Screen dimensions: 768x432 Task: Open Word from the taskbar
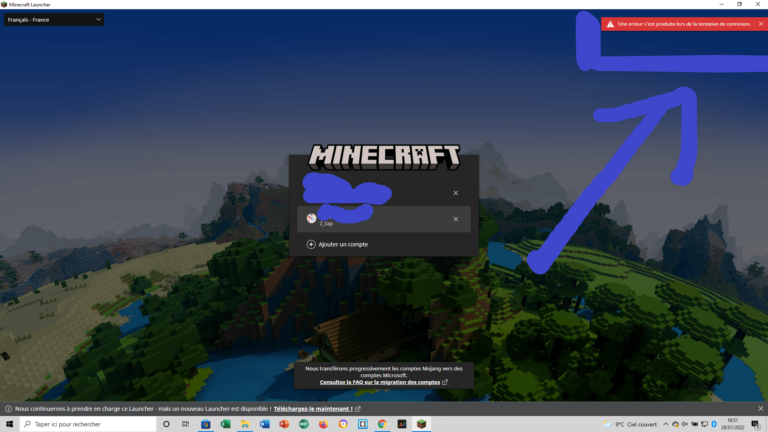[x=265, y=424]
